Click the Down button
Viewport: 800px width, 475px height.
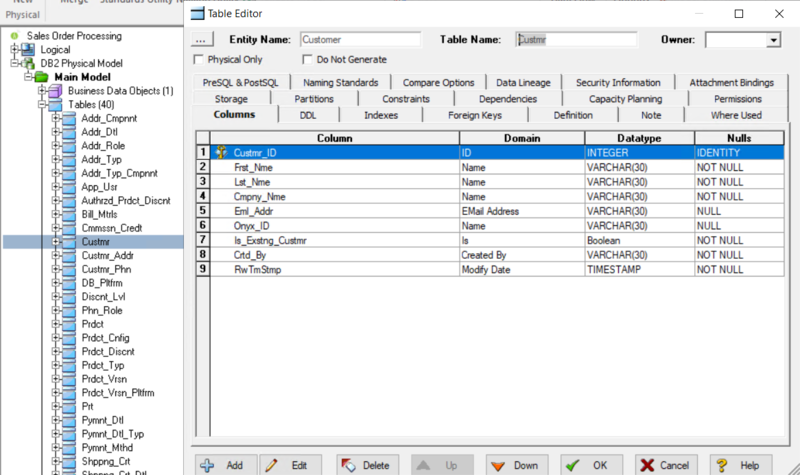click(x=517, y=465)
